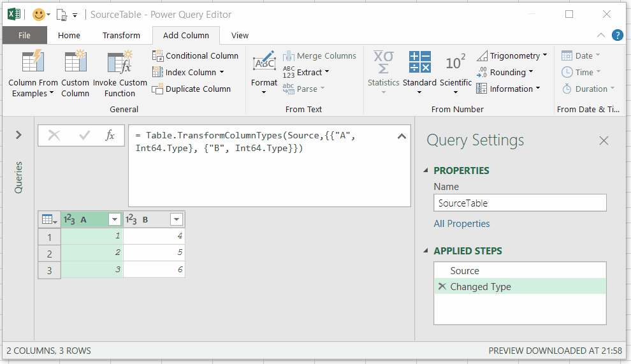
Task: Click the Information command
Action: point(508,89)
